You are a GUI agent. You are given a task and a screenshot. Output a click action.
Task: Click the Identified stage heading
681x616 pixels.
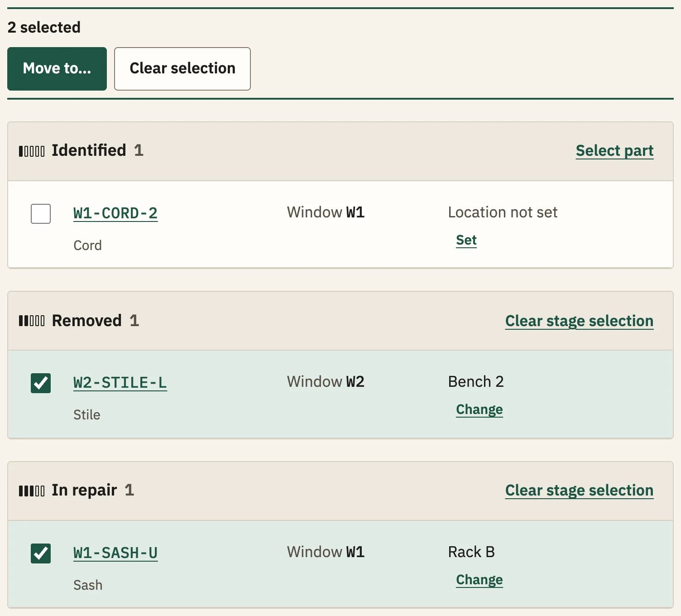pos(89,150)
